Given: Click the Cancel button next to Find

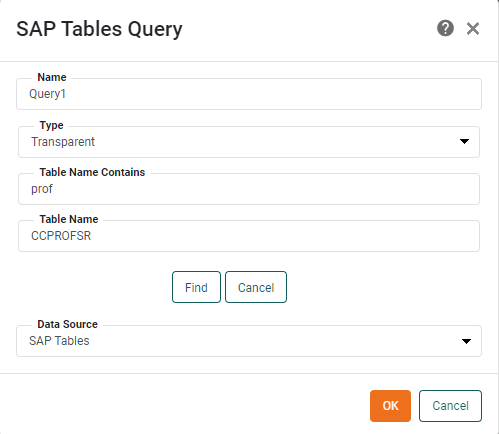Looking at the screenshot, I should coord(256,287).
